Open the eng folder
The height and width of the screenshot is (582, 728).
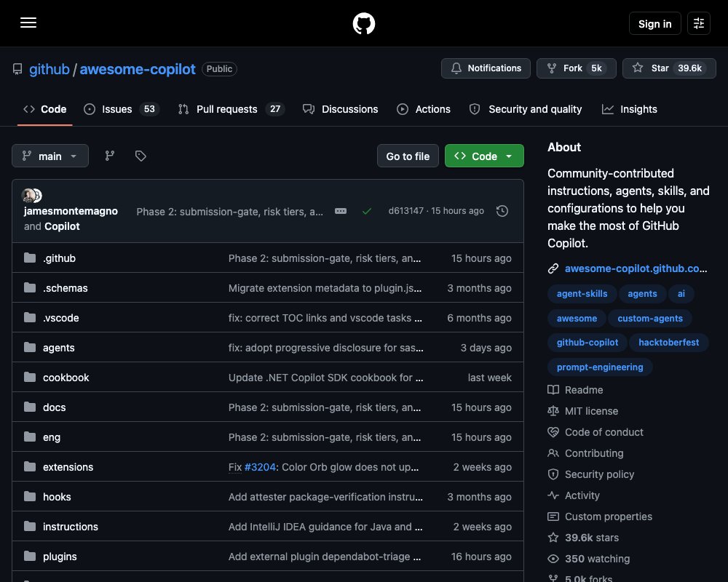pos(52,437)
